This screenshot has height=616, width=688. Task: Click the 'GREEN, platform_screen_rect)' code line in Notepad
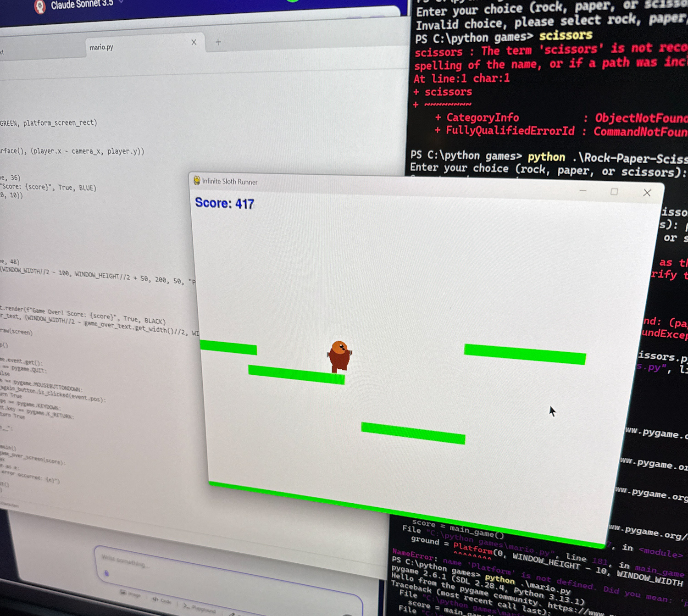[x=49, y=123]
